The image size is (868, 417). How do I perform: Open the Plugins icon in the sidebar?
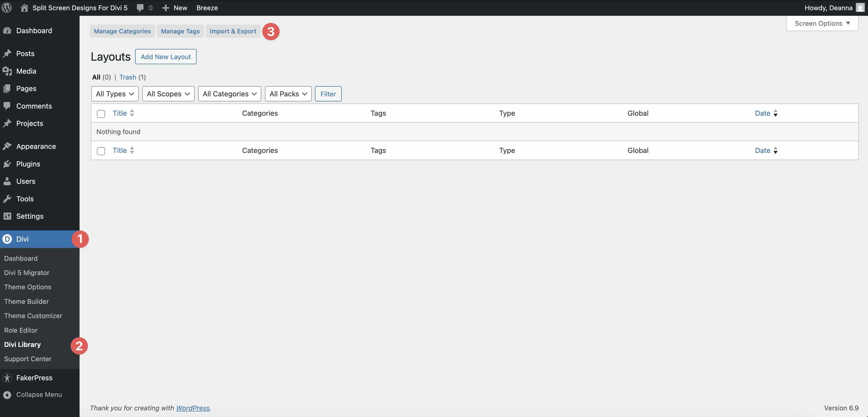click(x=8, y=164)
